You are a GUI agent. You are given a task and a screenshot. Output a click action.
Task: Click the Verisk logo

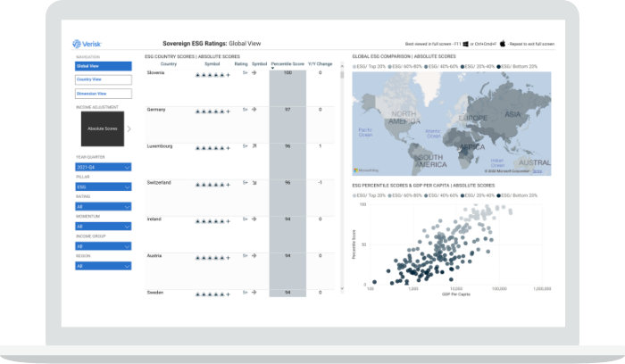point(92,44)
